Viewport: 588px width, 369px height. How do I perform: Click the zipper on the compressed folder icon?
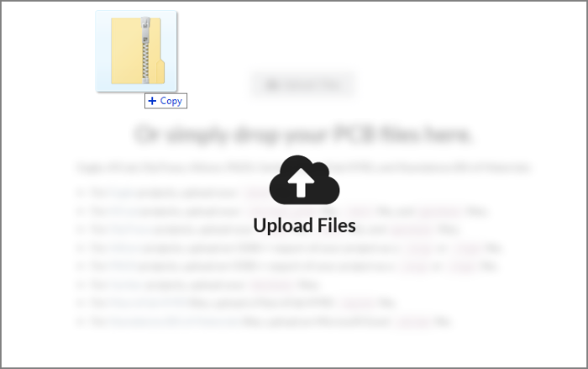click(x=145, y=50)
